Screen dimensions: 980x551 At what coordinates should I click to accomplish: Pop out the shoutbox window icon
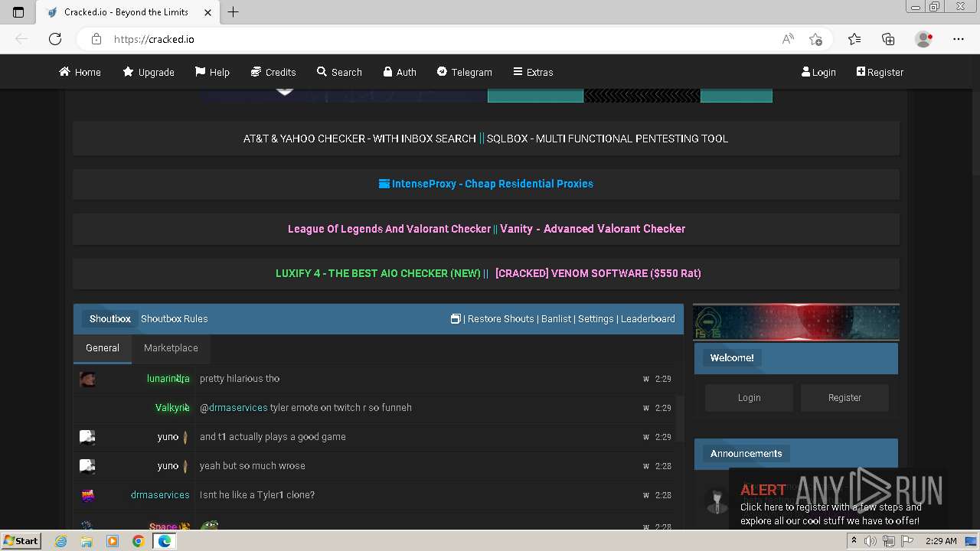click(x=456, y=319)
